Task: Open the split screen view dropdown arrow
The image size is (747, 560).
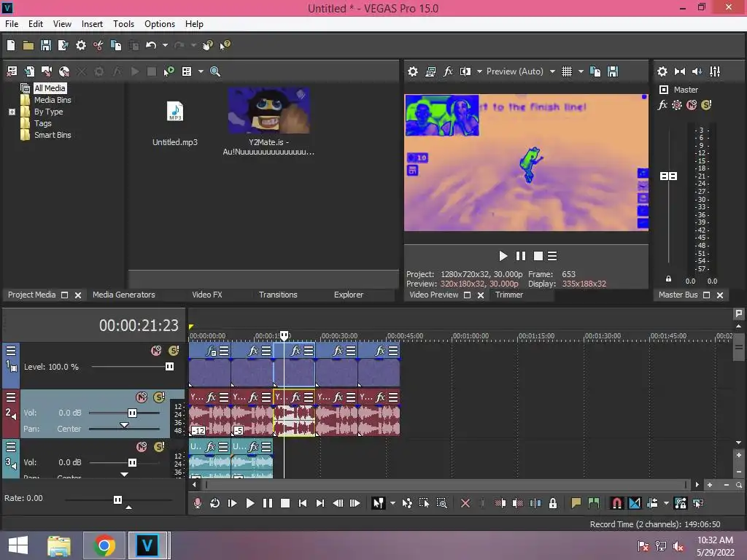Action: coord(479,71)
